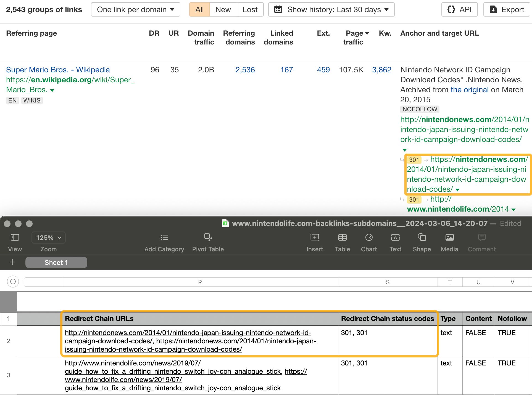Open the Insert menu in Numbers toolbar

coord(315,242)
